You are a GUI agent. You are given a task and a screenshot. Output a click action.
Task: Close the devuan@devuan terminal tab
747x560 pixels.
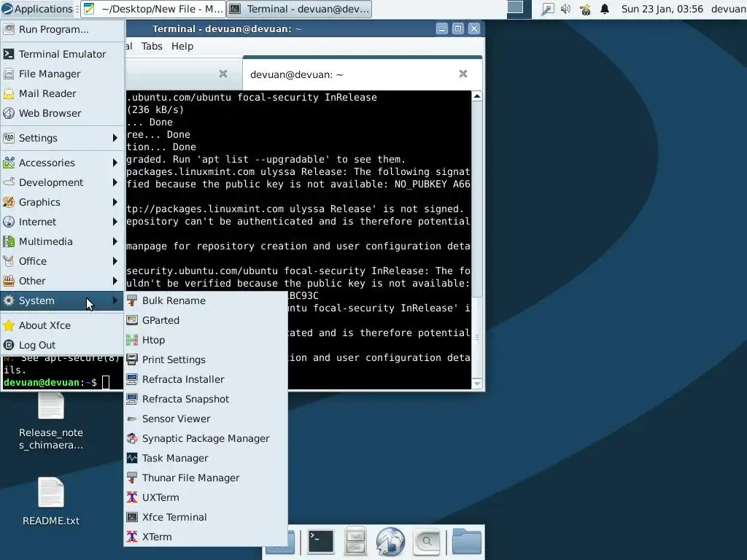[x=463, y=74]
